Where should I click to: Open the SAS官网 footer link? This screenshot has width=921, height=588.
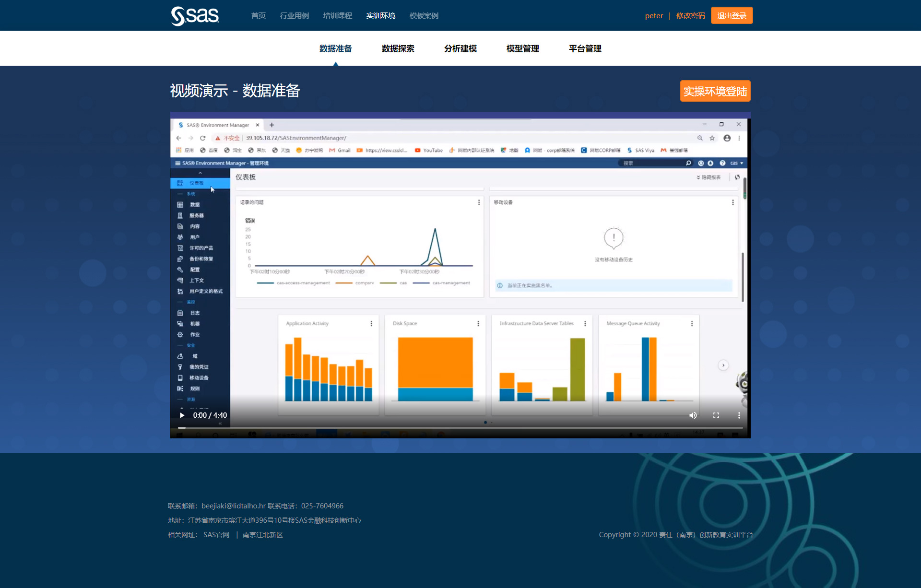pos(216,535)
